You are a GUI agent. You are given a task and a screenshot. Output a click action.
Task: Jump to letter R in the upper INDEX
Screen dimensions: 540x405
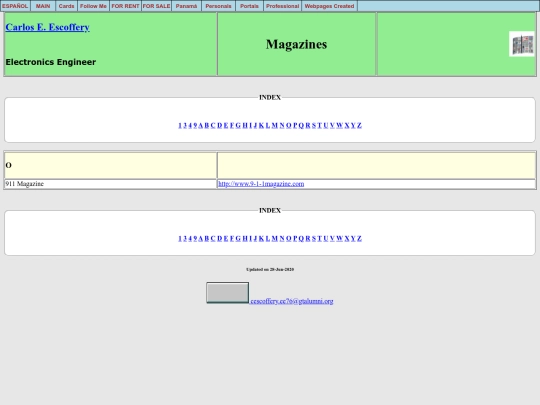click(308, 125)
